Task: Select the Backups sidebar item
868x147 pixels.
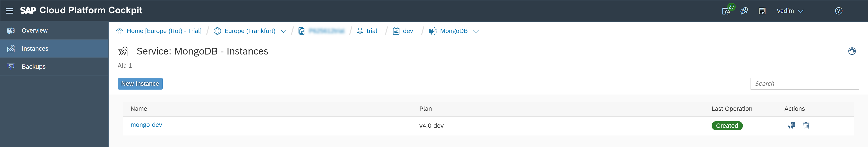Action: tap(33, 67)
